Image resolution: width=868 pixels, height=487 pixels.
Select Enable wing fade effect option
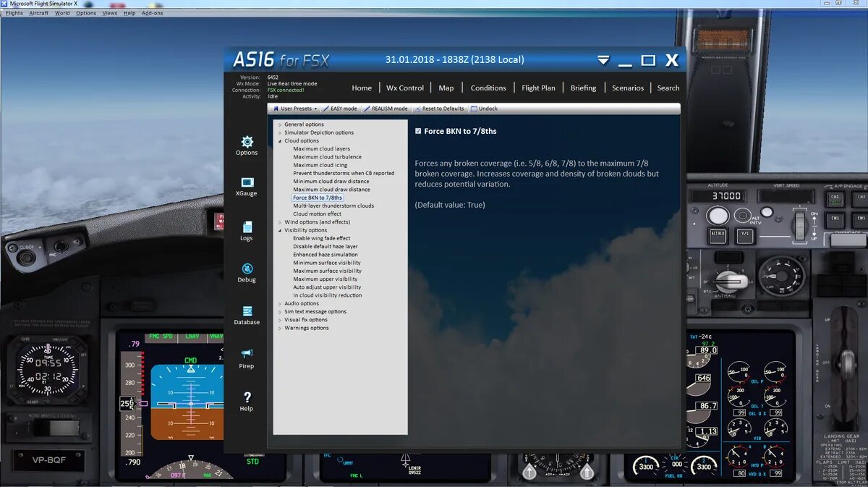pos(322,238)
